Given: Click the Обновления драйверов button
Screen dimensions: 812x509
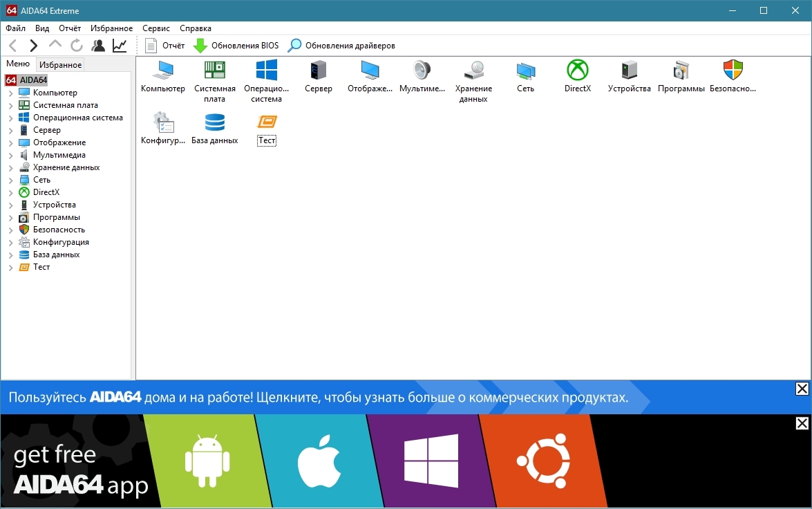Looking at the screenshot, I should (x=341, y=46).
